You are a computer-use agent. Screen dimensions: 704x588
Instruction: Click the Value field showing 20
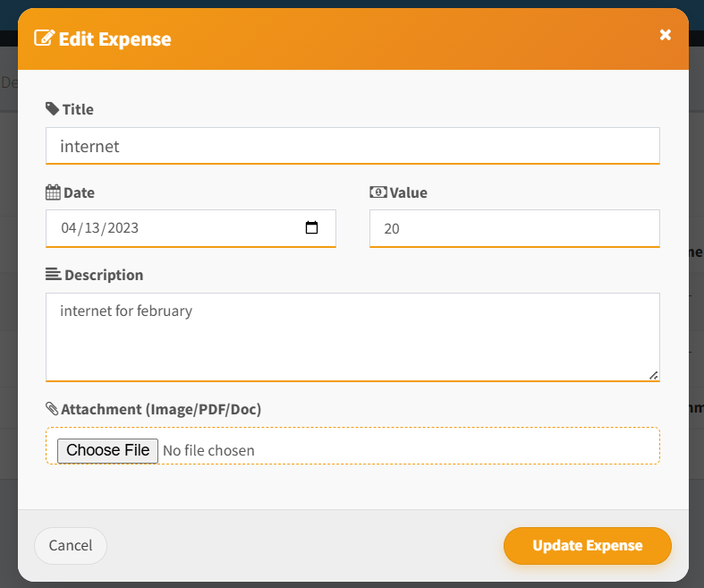click(514, 228)
